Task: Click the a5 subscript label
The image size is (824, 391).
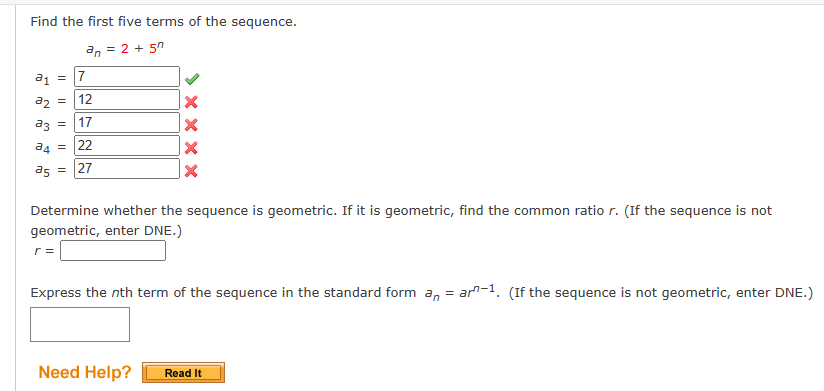Action: pyautogui.click(x=43, y=170)
